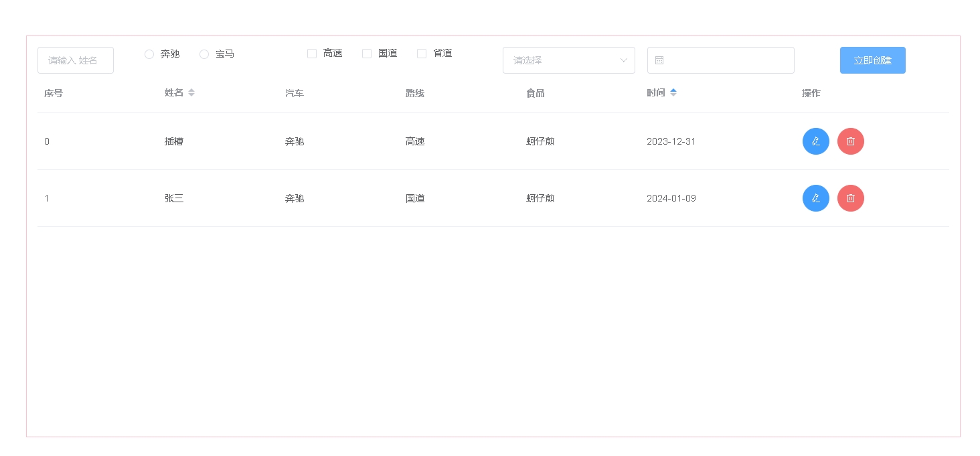
Task: Edit the row for 张三
Action: coord(815,198)
